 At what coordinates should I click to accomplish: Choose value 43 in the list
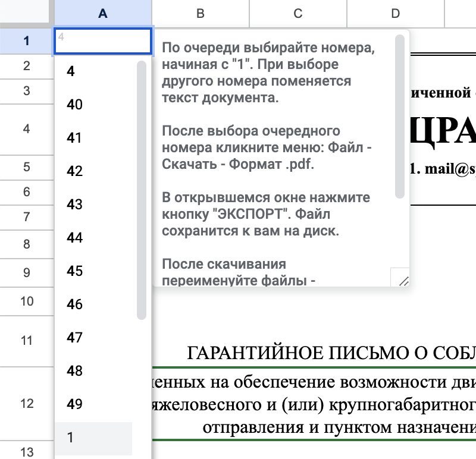93,204
